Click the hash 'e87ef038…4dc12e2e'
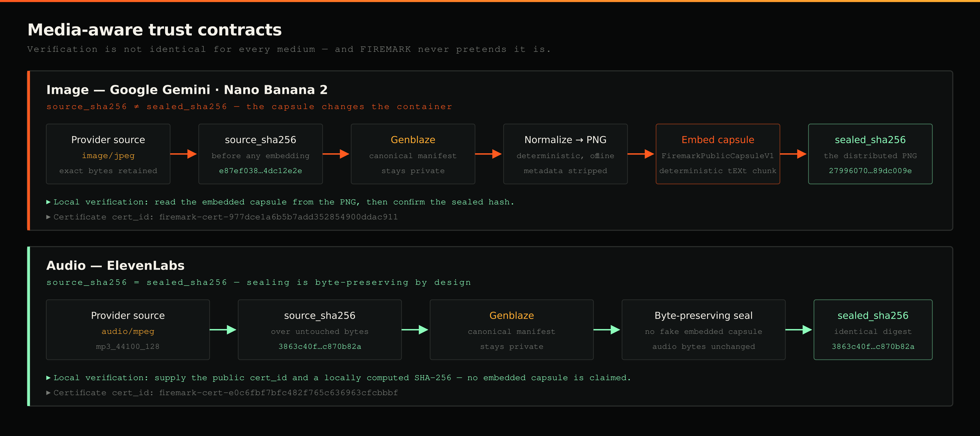 (261, 171)
